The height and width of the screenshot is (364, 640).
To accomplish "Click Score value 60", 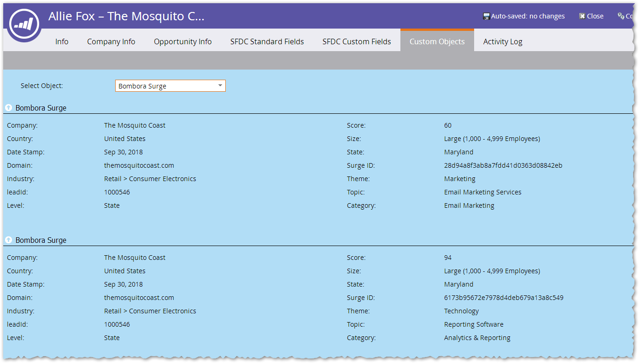I will [x=448, y=125].
